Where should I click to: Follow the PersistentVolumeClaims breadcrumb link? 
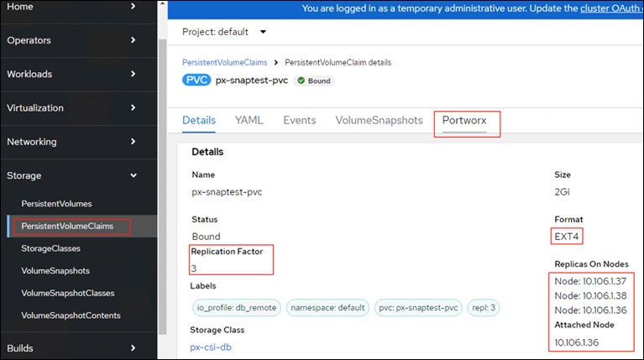(225, 62)
